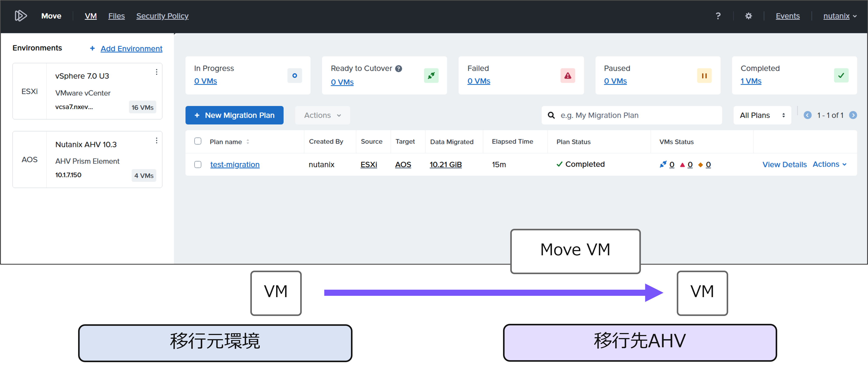Click the Ready to Cutover help icon
868x365 pixels.
click(x=399, y=69)
